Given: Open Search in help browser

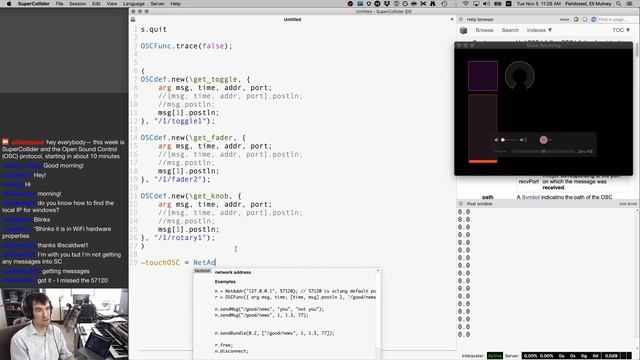Looking at the screenshot, I should tap(510, 30).
